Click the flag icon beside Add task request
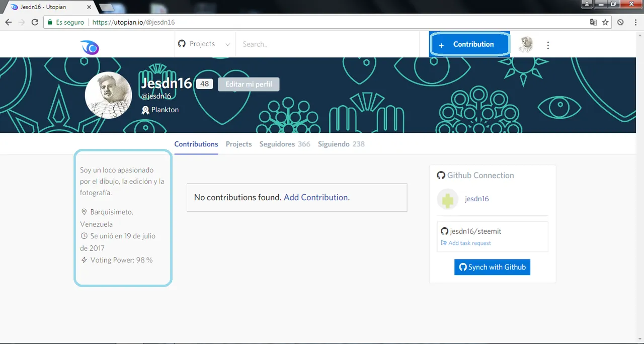Image resolution: width=644 pixels, height=344 pixels. click(x=444, y=243)
